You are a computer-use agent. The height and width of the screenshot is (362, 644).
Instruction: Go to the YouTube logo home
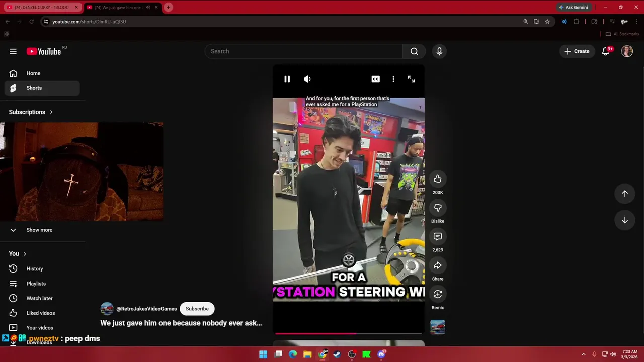click(44, 51)
